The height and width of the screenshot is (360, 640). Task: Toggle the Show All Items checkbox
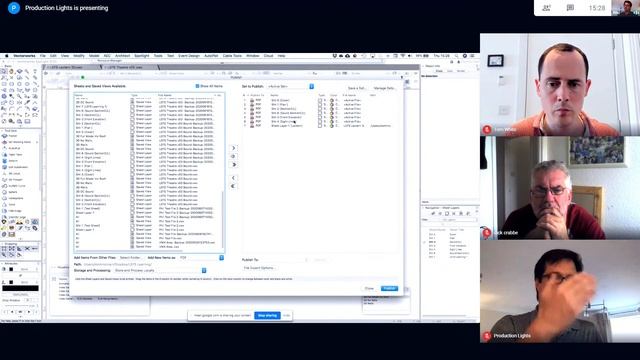tap(197, 86)
